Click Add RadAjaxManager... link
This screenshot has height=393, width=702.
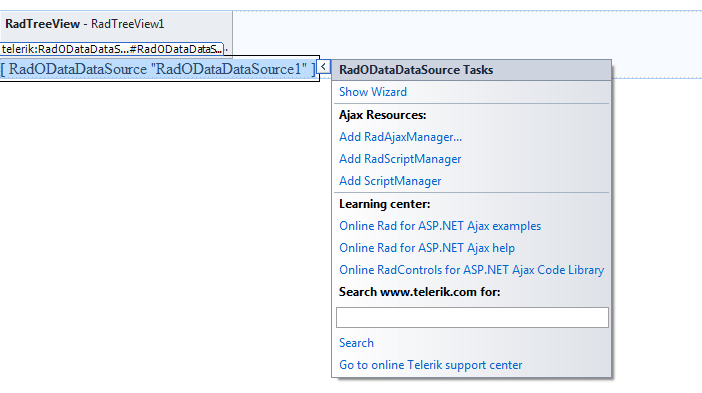point(400,137)
